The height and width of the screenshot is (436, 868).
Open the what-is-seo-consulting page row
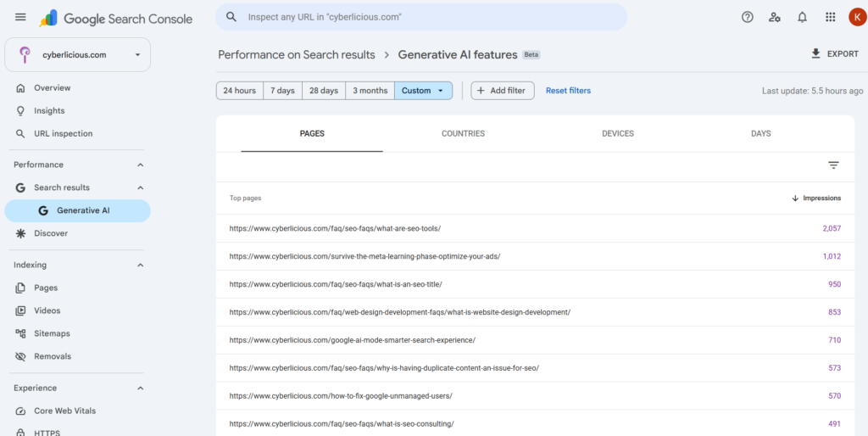point(535,424)
